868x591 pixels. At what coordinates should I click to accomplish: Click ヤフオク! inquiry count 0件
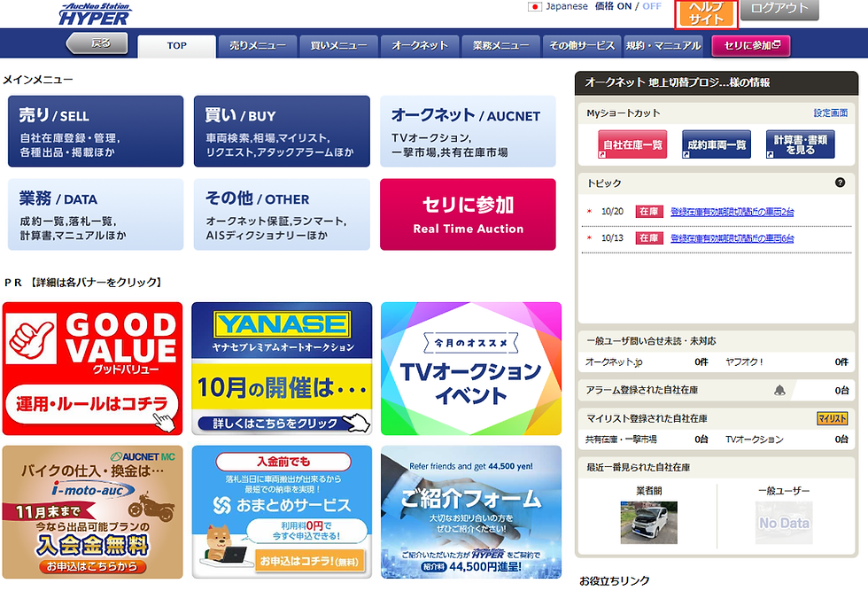[841, 362]
